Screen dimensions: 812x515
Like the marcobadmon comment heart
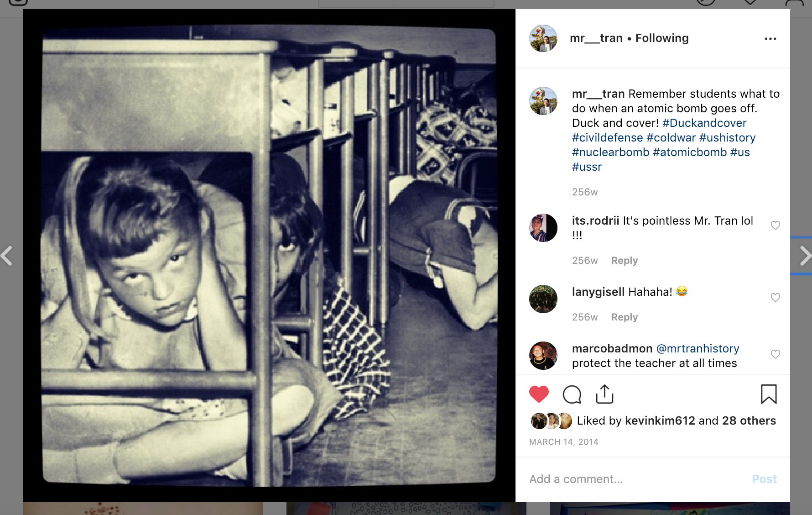(776, 354)
